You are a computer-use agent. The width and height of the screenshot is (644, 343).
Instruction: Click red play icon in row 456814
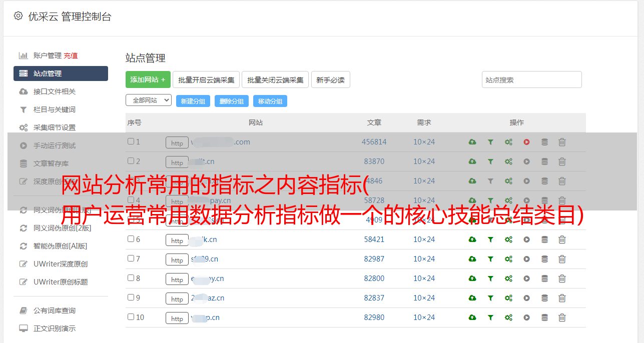[x=526, y=142]
